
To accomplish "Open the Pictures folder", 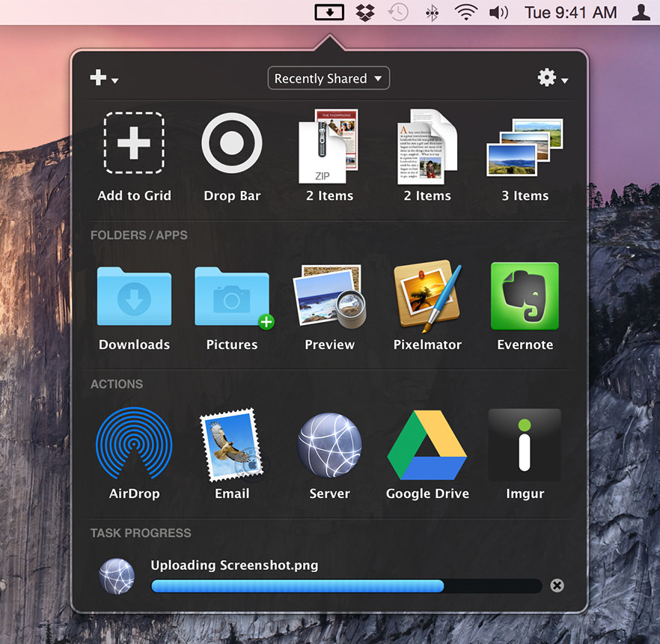I will [232, 296].
